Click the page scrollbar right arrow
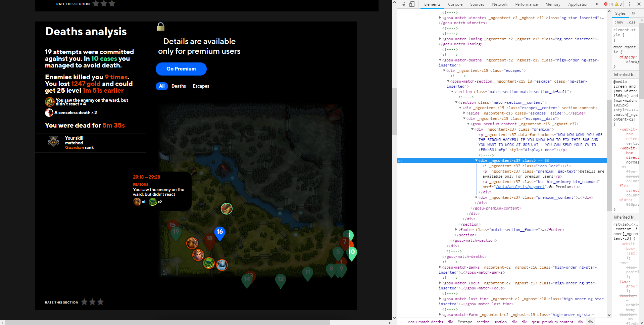Image resolution: width=644 pixels, height=325 pixels. coord(389,323)
